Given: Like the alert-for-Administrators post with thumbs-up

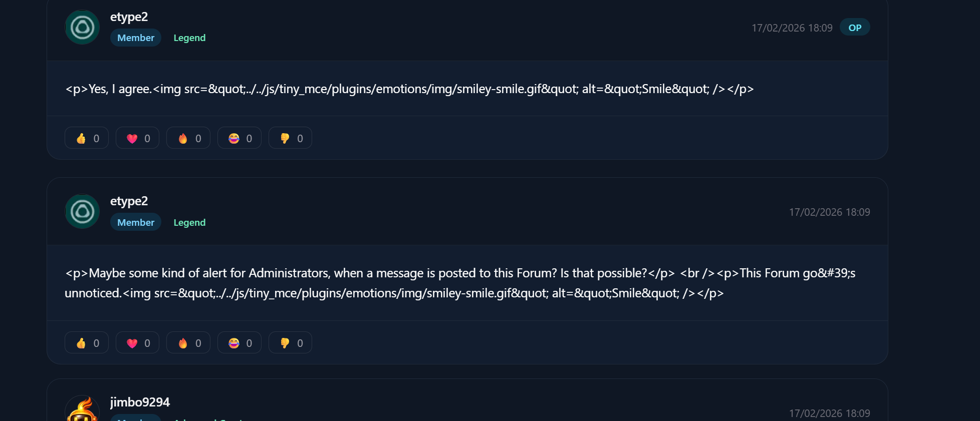Looking at the screenshot, I should click(87, 343).
